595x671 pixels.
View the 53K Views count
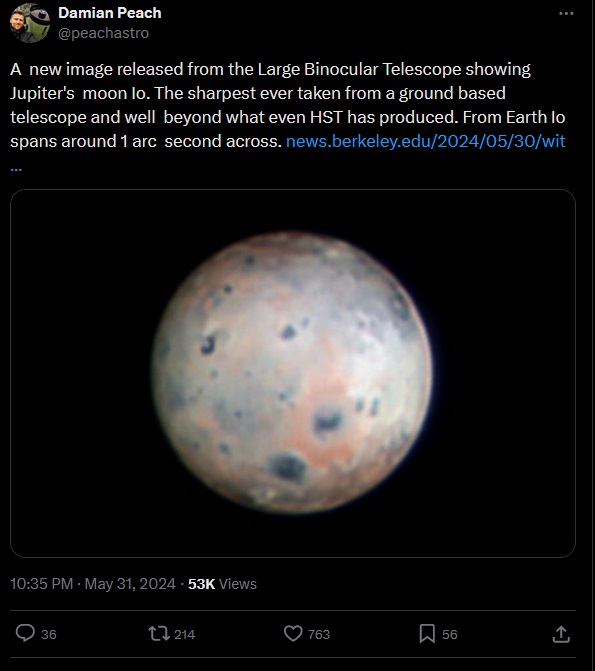222,584
